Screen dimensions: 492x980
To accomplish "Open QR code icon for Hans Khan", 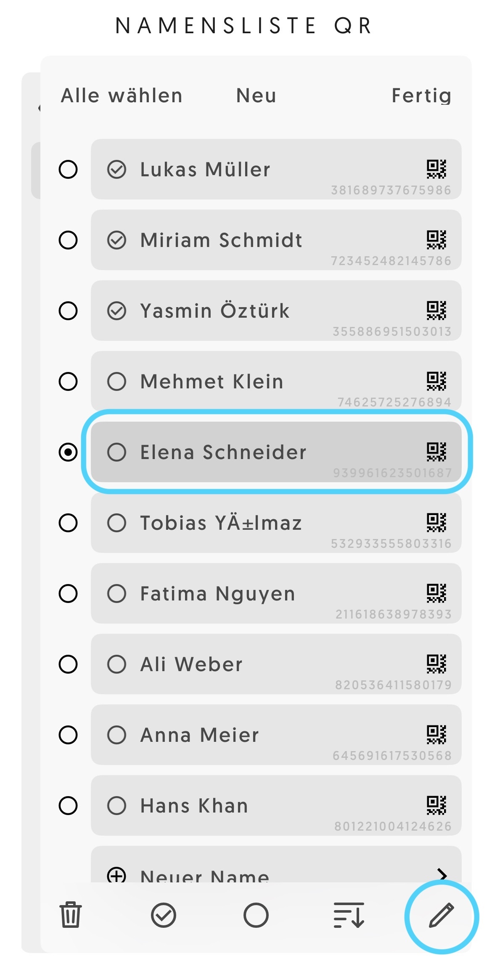I will [436, 805].
